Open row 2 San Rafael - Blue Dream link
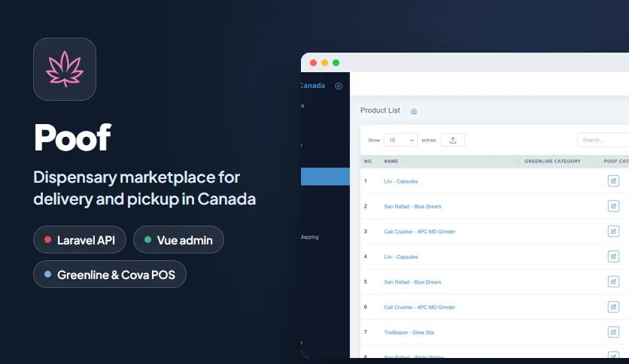Viewport: 629px width, 364px height. pyautogui.click(x=412, y=207)
